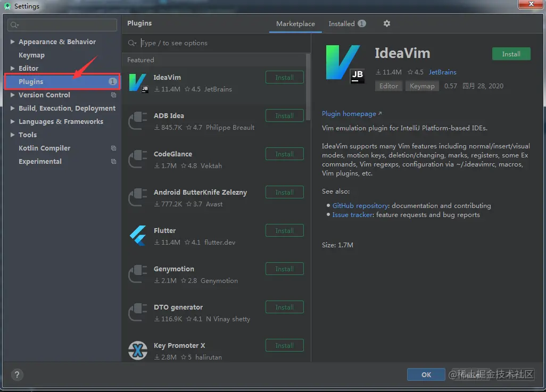Install IdeaVim from plugin list
Image resolution: width=546 pixels, height=392 pixels.
coord(285,77)
